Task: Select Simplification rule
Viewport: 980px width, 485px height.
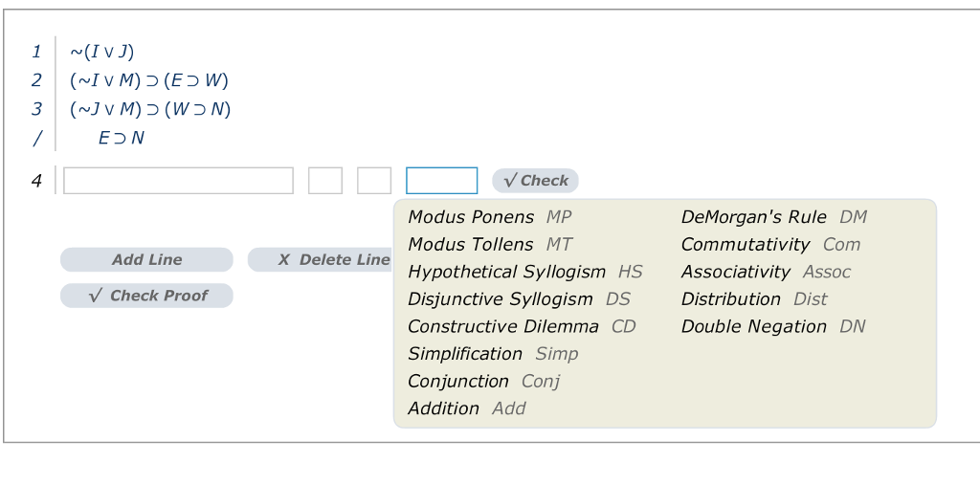Action: pyautogui.click(x=493, y=354)
